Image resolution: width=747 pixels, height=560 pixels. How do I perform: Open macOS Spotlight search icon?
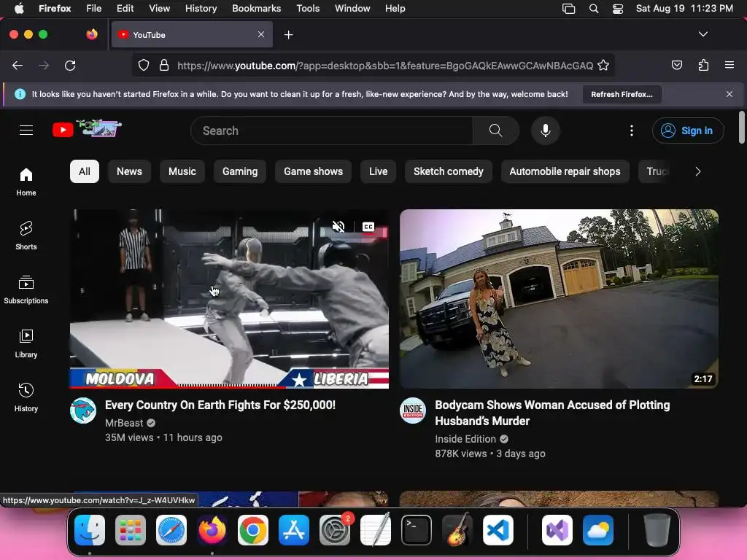[x=594, y=9]
